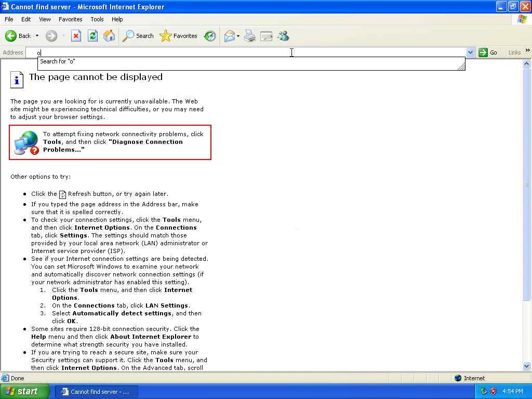Open the View menu

[45, 19]
